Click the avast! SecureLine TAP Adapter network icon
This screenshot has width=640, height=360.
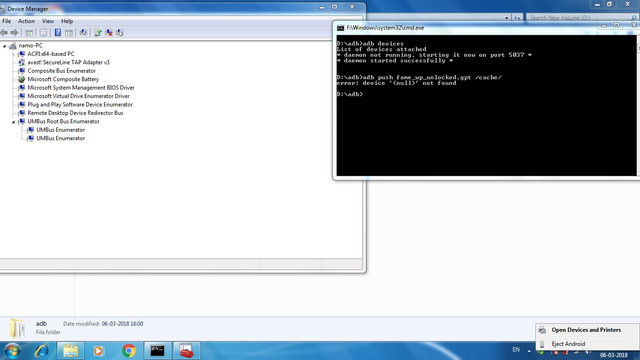tap(22, 62)
